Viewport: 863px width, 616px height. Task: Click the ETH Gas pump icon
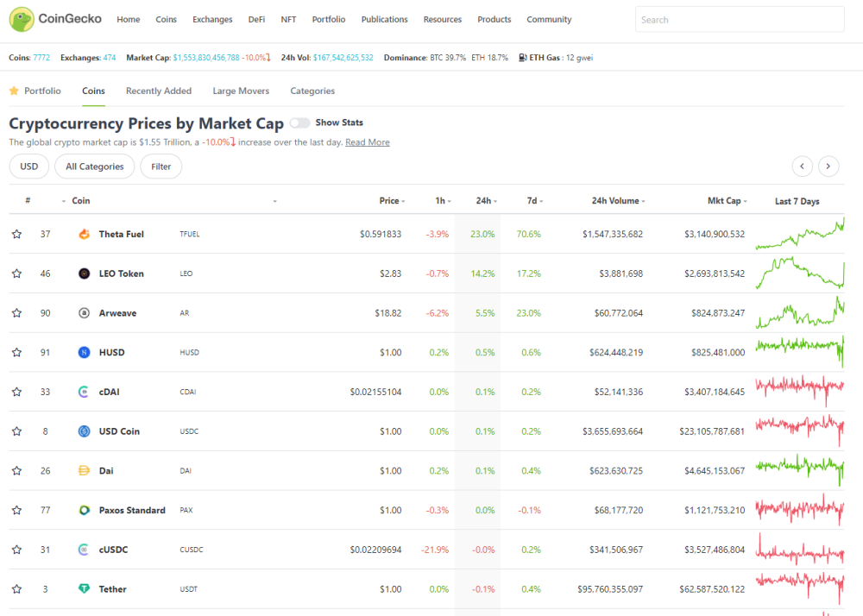(522, 57)
